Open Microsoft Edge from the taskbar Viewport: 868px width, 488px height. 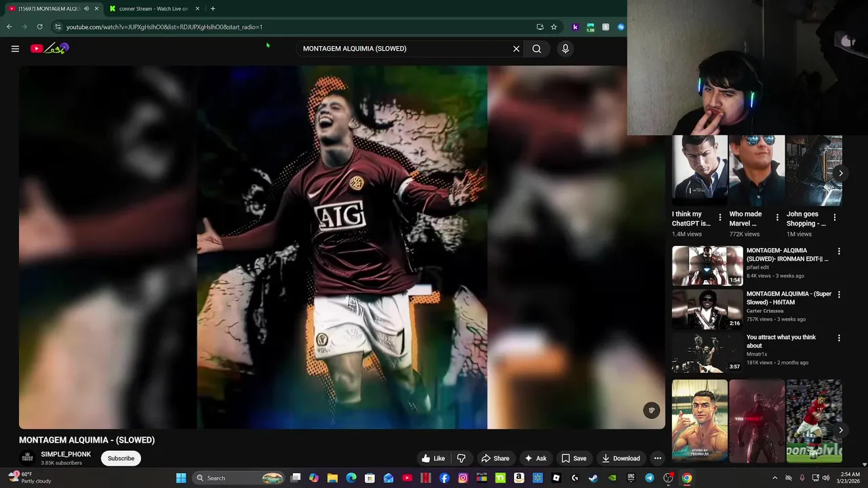click(351, 478)
